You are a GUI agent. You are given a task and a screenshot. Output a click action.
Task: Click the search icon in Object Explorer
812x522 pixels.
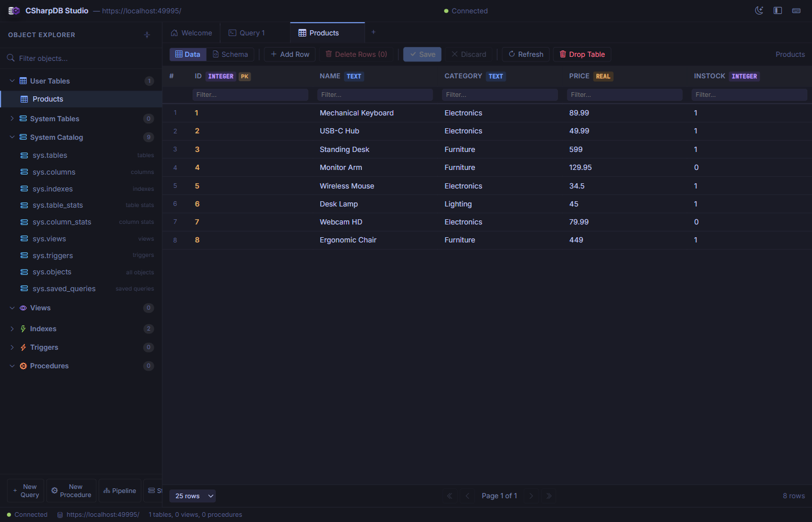pos(12,58)
